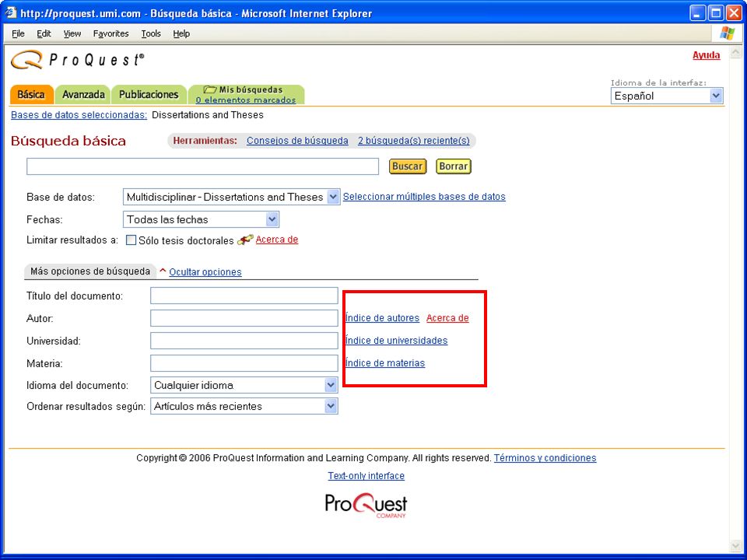The width and height of the screenshot is (747, 560).
Task: Click the 0 elementos marcados link
Action: [246, 100]
